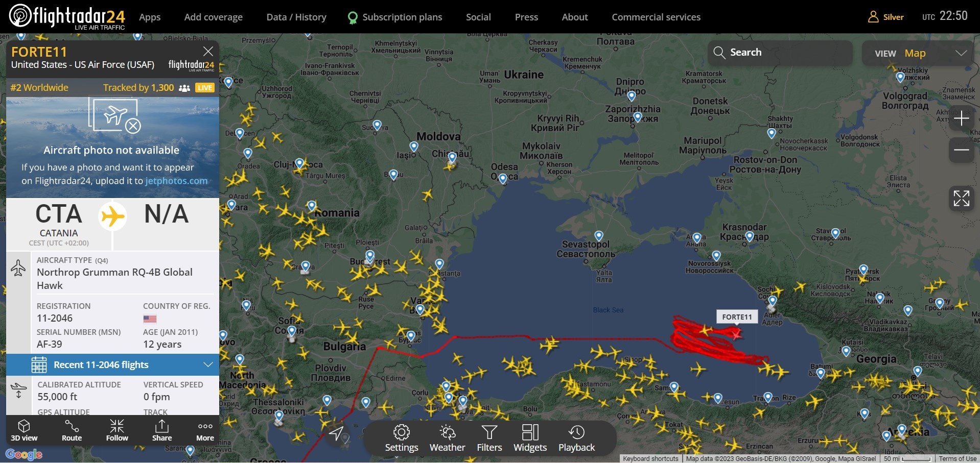Open map Settings
This screenshot has width=980, height=463.
point(402,438)
